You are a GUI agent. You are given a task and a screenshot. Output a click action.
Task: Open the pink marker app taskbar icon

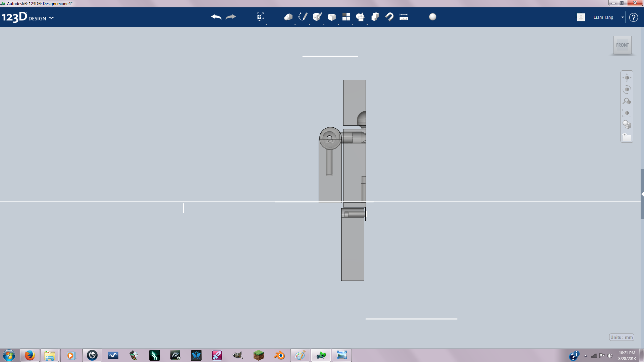[x=217, y=355]
